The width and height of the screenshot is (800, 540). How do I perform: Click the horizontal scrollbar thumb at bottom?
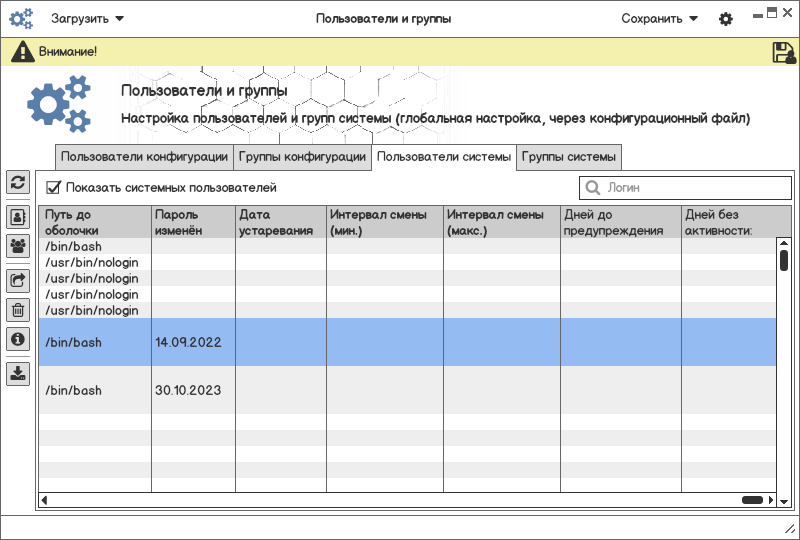752,500
